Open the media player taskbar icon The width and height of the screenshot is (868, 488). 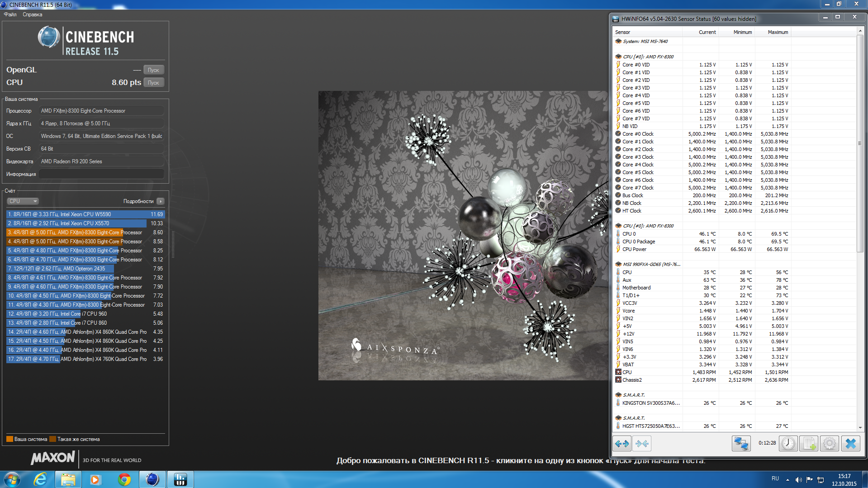pyautogui.click(x=96, y=479)
